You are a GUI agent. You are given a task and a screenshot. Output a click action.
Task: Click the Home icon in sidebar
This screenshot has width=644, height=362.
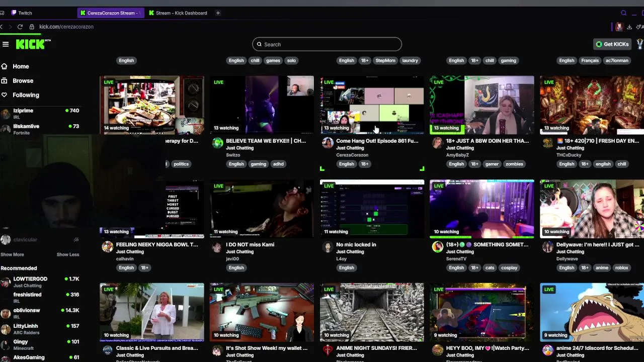tap(4, 66)
